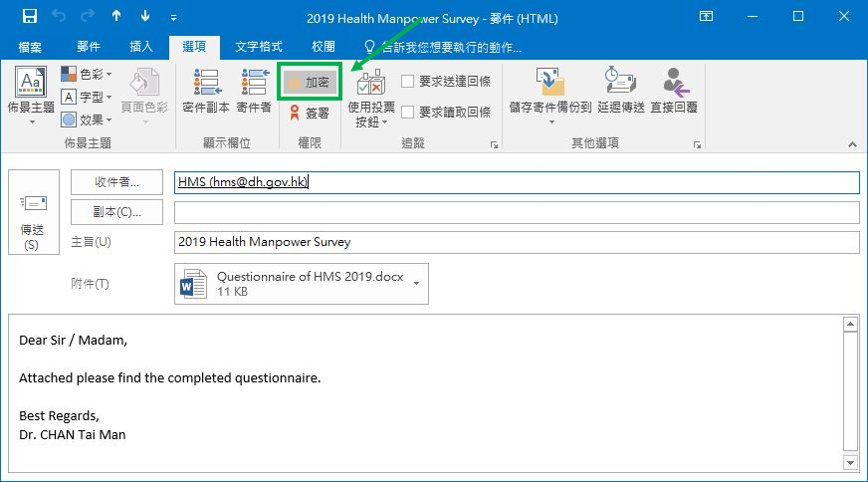This screenshot has height=482, width=868.
Task: Click the 副本(C)... Cc button
Action: coord(116,212)
